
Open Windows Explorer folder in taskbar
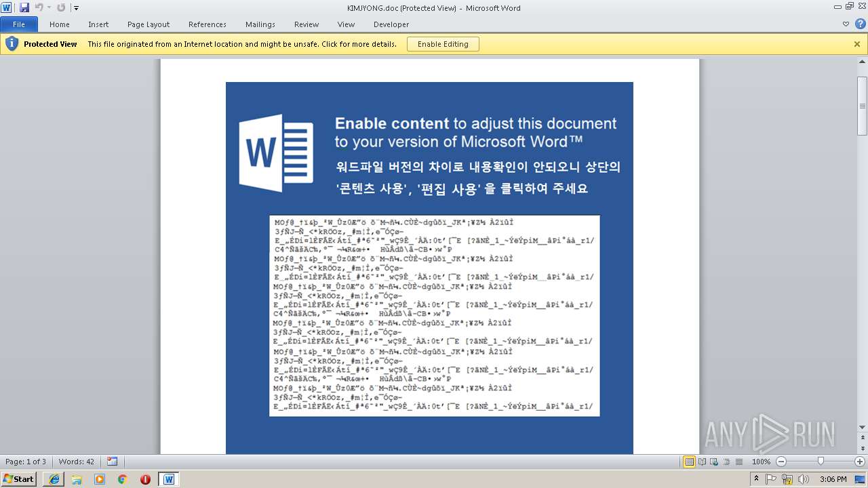point(77,479)
